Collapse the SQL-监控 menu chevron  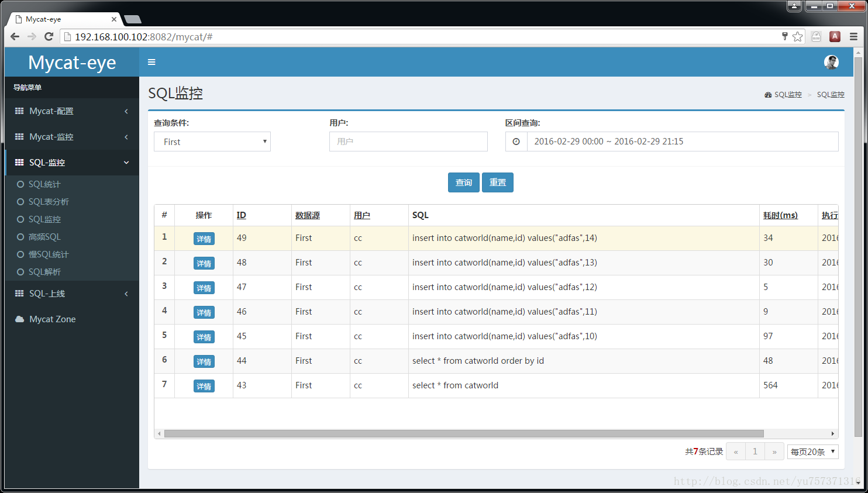point(126,163)
